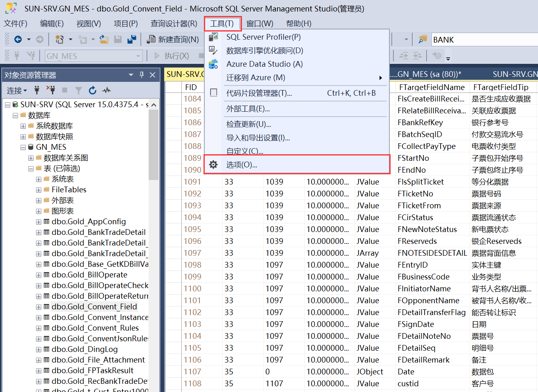This screenshot has width=538, height=392.
Task: Open the 查询设计器(R) menu
Action: tap(174, 24)
